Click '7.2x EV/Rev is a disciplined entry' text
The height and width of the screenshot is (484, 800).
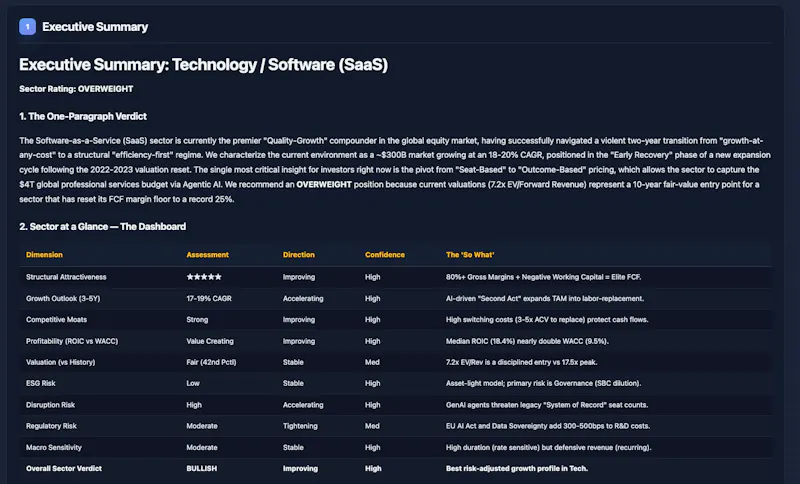(x=502, y=362)
